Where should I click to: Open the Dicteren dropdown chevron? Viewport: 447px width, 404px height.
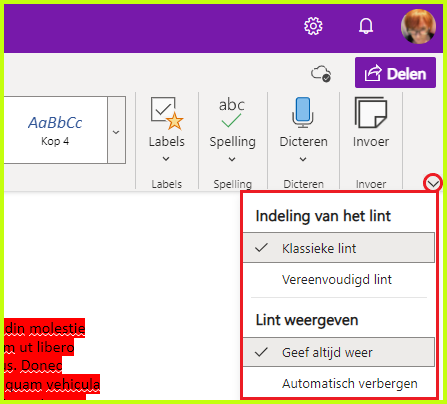[303, 159]
